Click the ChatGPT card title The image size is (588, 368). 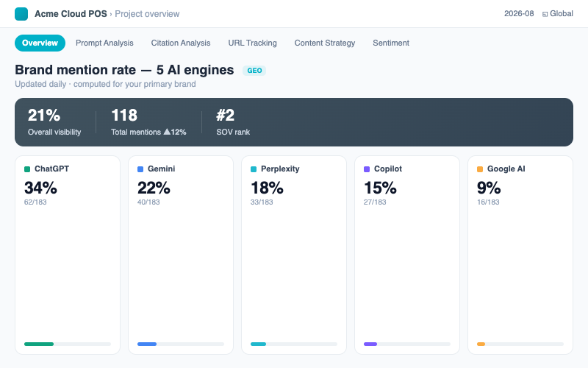pyautogui.click(x=51, y=169)
